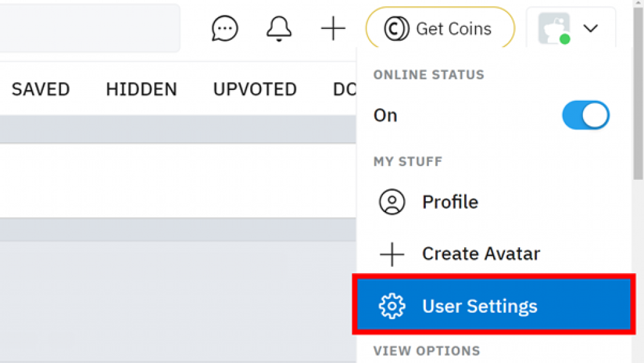Click the gear icon beside User Settings
Image resolution: width=644 pixels, height=363 pixels.
coord(392,306)
